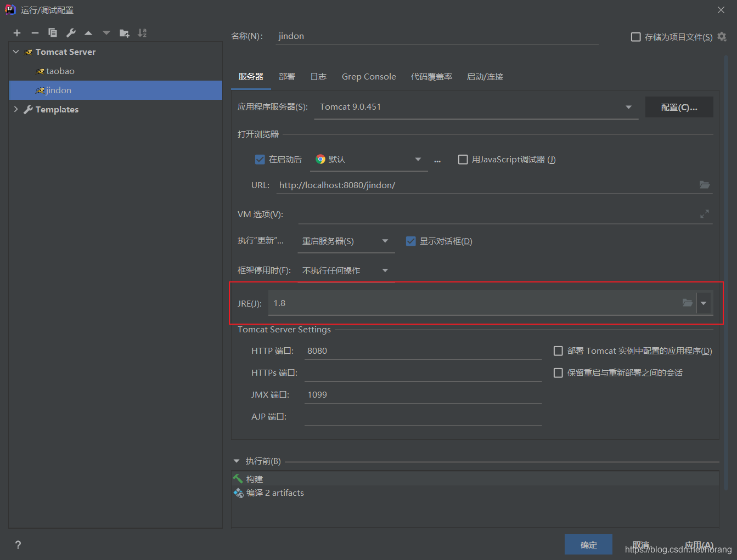Click the HTTP 端口 field showing 8080

(x=423, y=350)
